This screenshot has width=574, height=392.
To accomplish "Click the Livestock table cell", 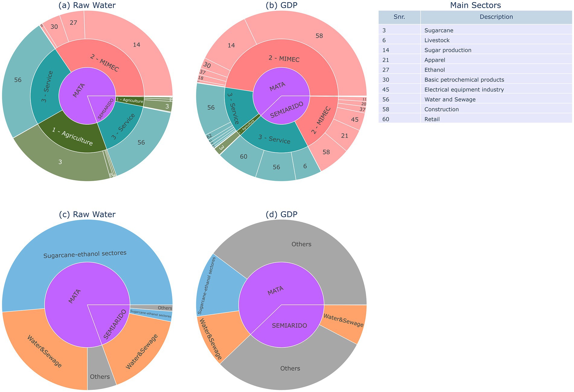I will [496, 40].
